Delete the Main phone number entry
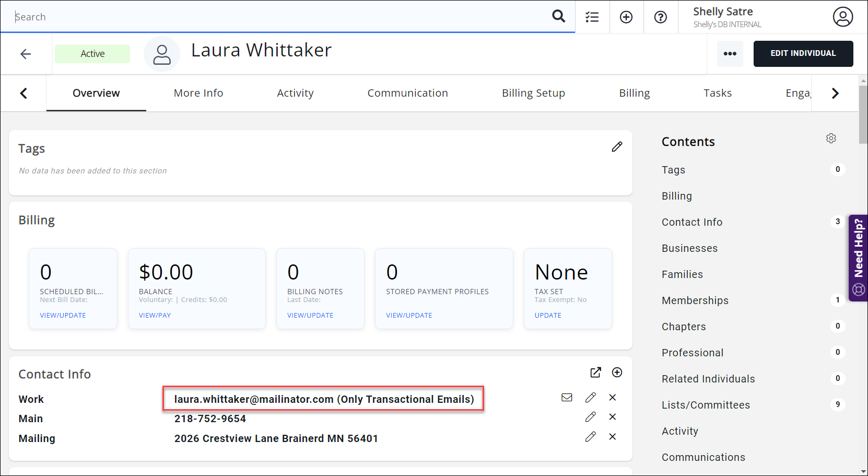868x476 pixels. 613,417
